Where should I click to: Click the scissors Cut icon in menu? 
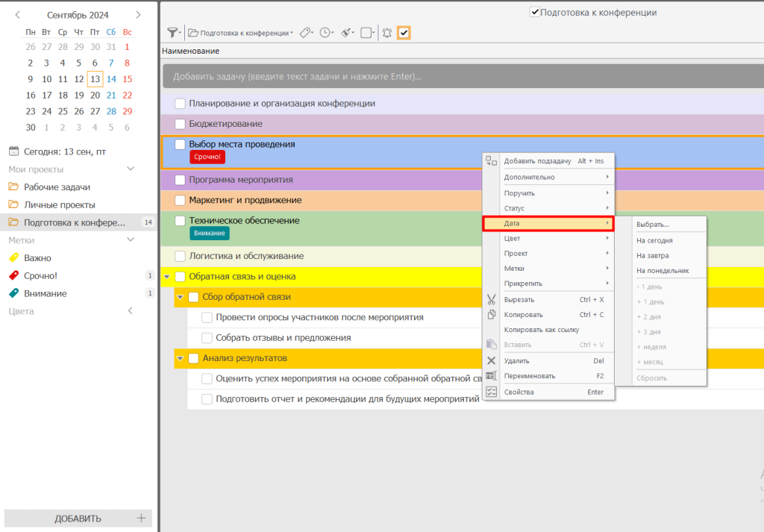tap(491, 299)
